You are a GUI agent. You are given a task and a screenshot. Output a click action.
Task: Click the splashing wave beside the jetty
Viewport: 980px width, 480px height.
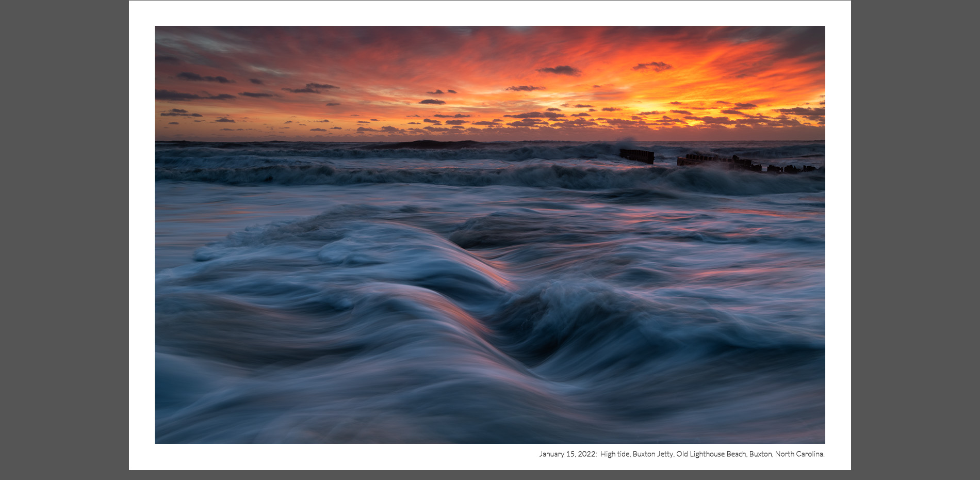tap(627, 142)
